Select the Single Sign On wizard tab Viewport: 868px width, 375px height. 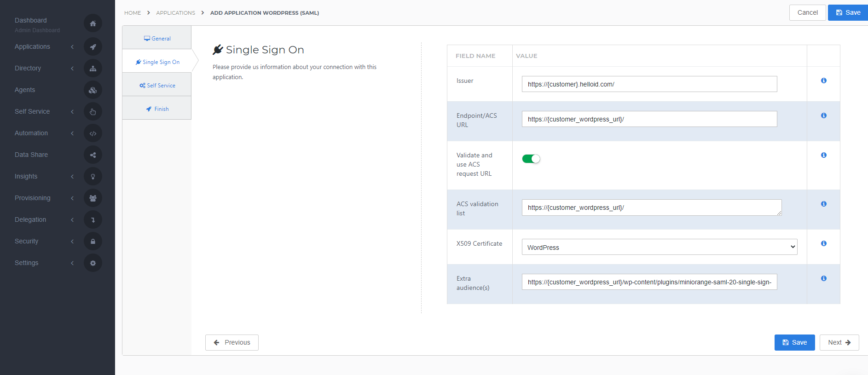157,62
